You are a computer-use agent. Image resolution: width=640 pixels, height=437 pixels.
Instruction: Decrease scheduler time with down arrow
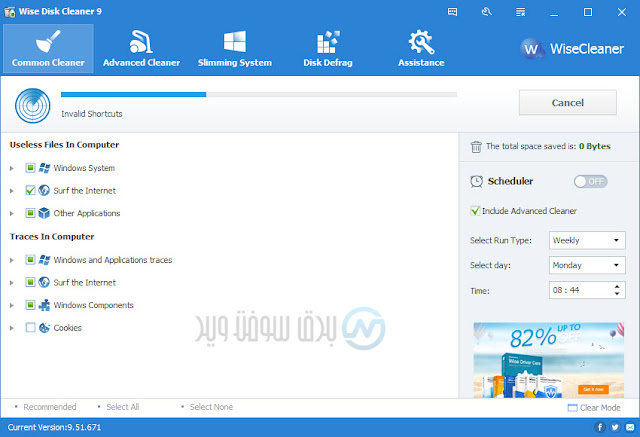coord(617,293)
